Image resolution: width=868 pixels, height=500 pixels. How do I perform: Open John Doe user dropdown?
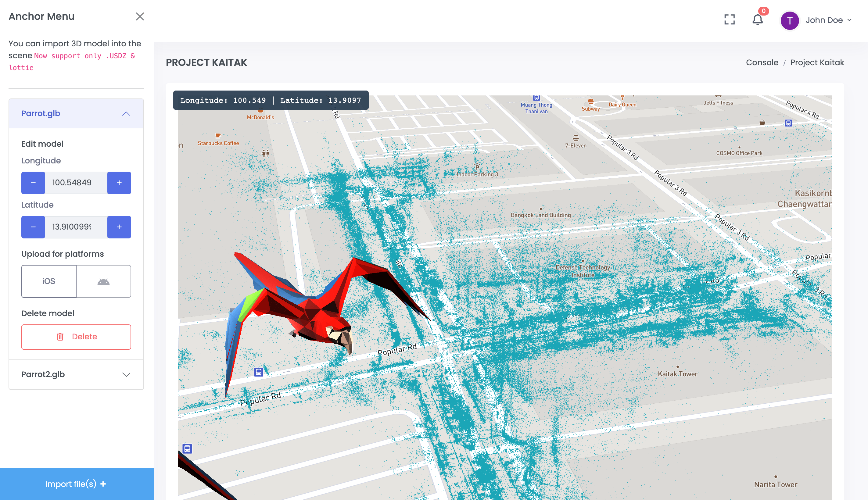(x=828, y=20)
